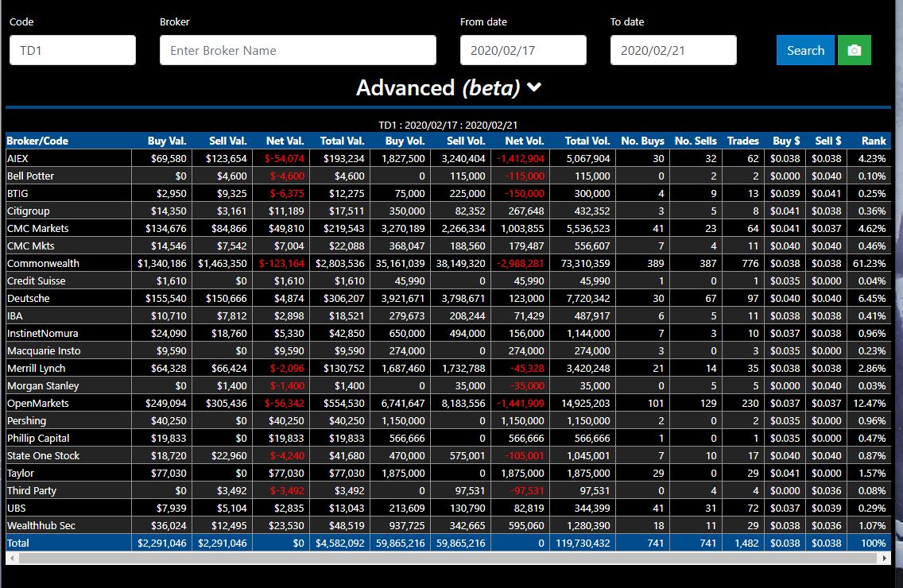Screen dimensions: 903x588
Task: Open the To date field
Action: point(673,50)
